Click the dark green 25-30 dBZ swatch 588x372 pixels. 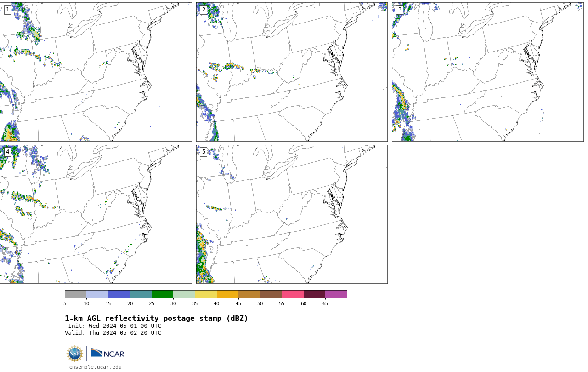[x=162, y=294]
